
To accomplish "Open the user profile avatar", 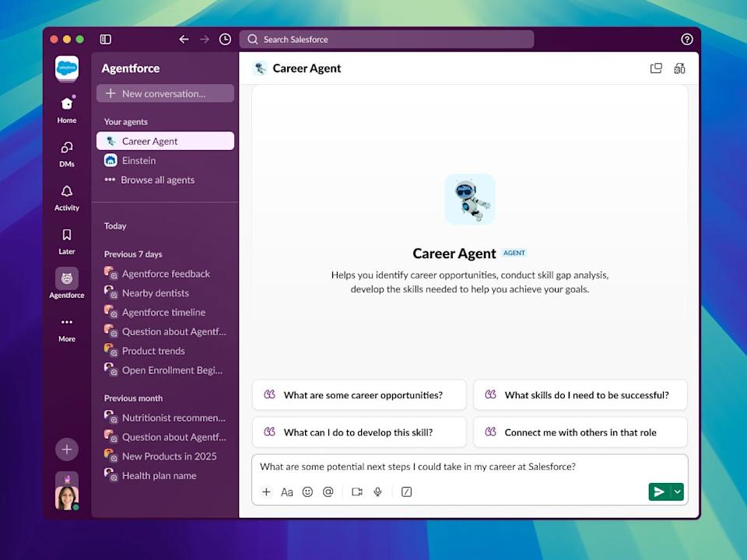I will tap(67, 498).
